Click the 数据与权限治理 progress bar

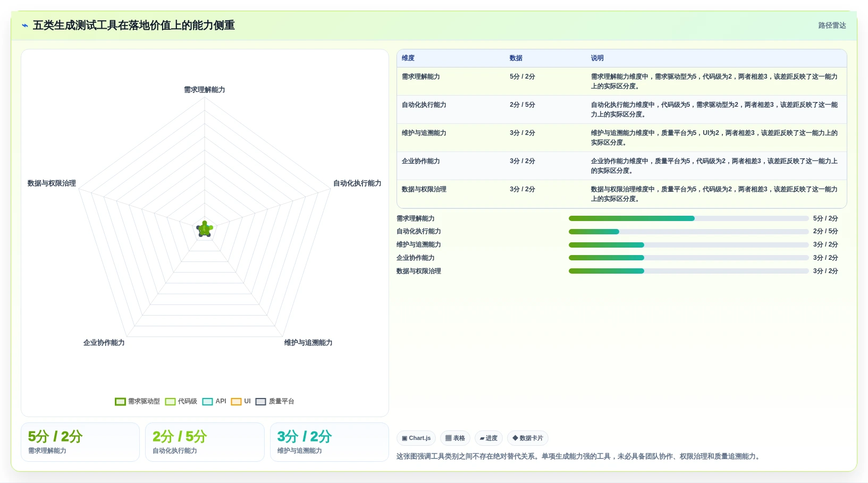tap(688, 271)
